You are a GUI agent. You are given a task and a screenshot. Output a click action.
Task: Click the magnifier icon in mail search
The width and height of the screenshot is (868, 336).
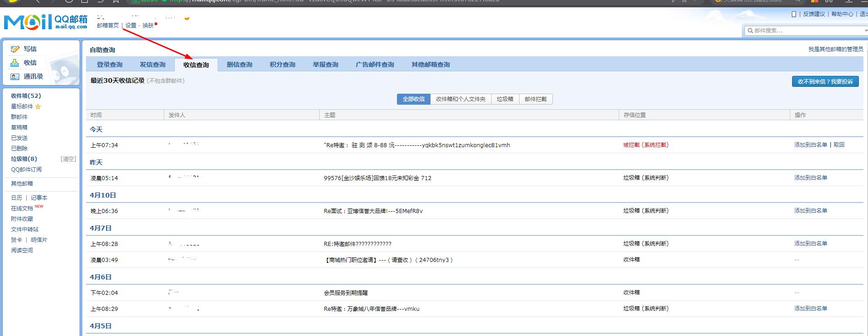click(x=750, y=31)
